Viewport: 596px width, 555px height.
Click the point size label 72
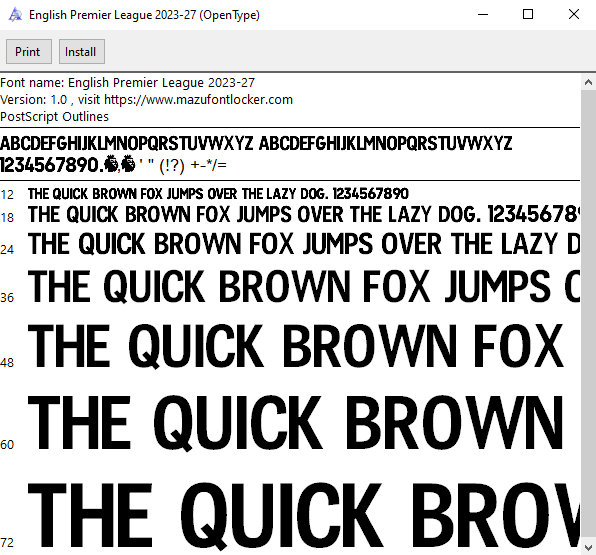(x=7, y=542)
